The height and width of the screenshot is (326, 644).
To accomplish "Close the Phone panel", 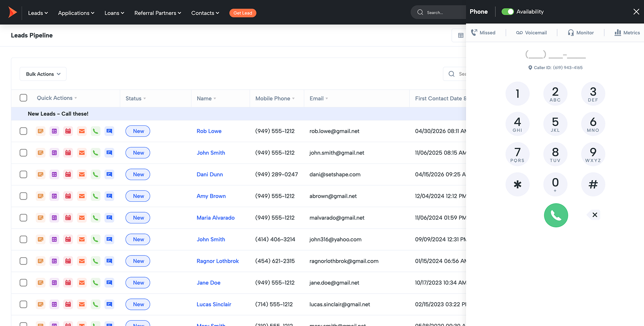I will click(636, 12).
